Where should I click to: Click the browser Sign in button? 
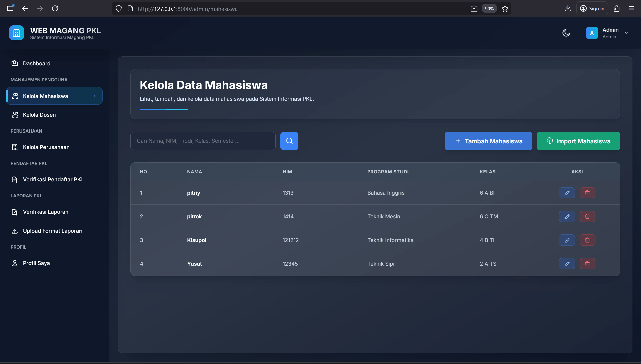pyautogui.click(x=592, y=9)
